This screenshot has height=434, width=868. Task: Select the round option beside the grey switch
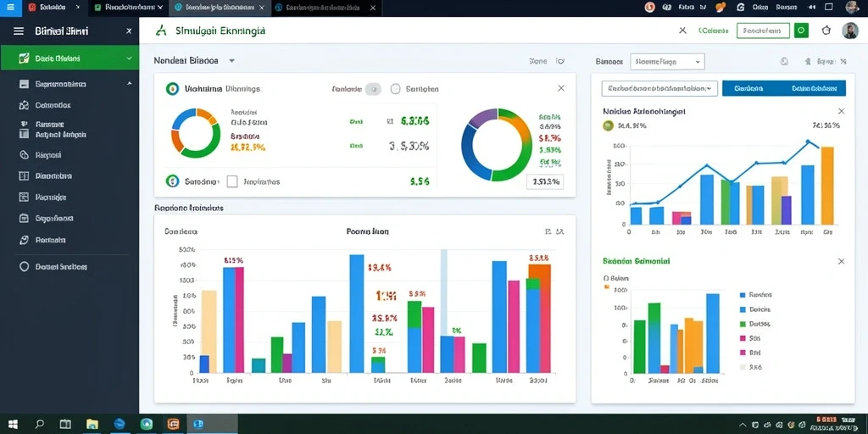tap(395, 88)
